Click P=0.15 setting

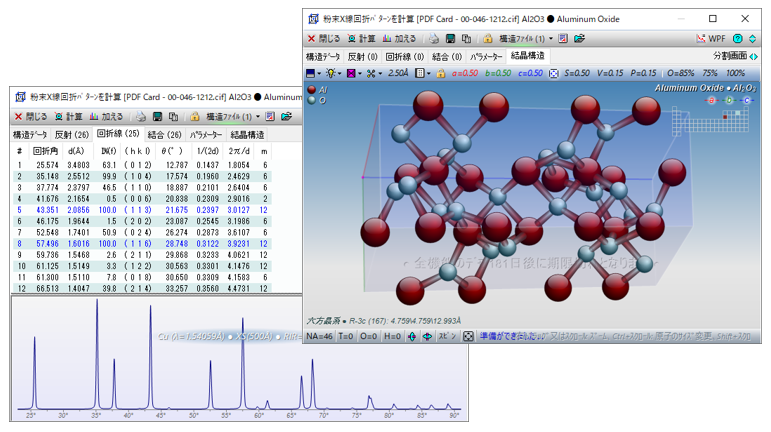click(x=643, y=73)
